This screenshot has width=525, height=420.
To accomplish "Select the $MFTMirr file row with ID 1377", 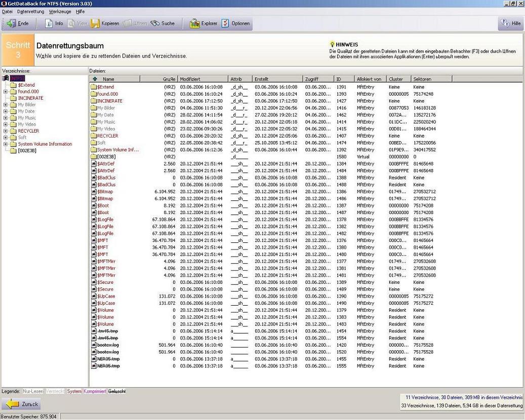I will (106, 261).
